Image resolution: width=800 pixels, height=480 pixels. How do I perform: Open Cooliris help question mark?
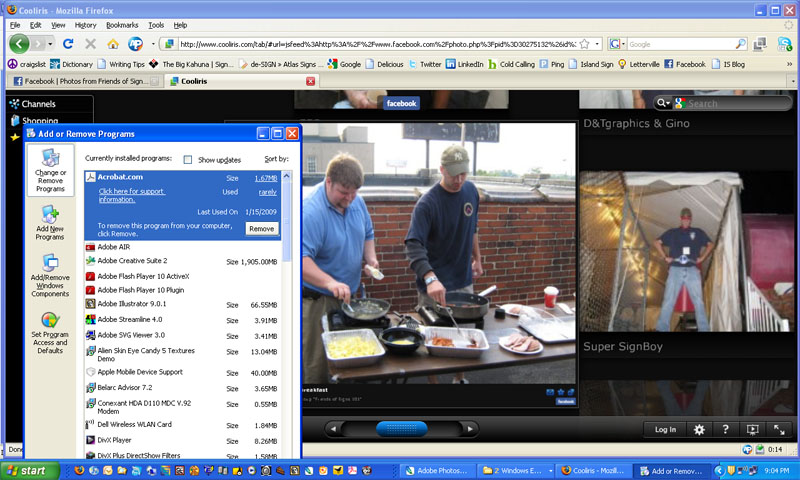726,430
